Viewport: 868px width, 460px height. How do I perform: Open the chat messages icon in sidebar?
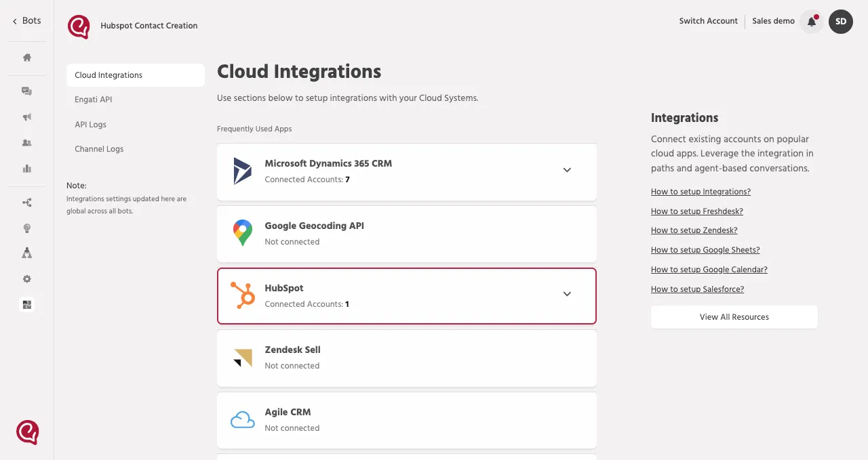[x=27, y=91]
